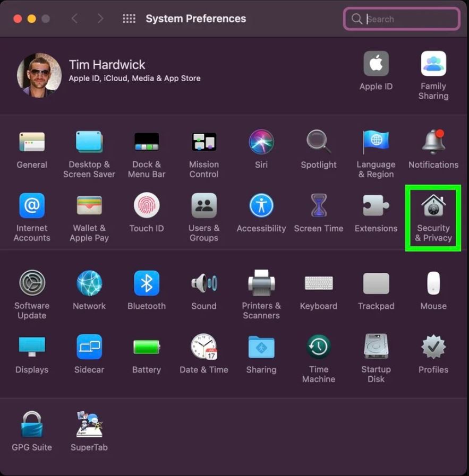Go back with the left chevron
Image resolution: width=469 pixels, height=476 pixels.
(x=74, y=19)
